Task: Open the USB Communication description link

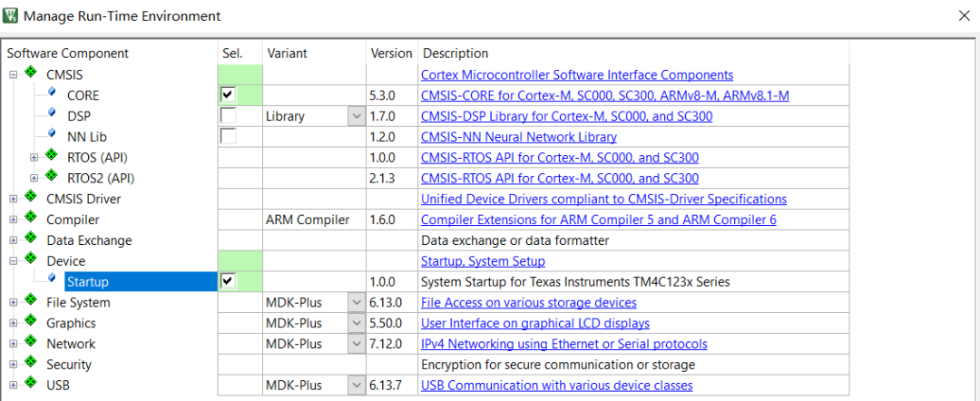Action: 556,386
